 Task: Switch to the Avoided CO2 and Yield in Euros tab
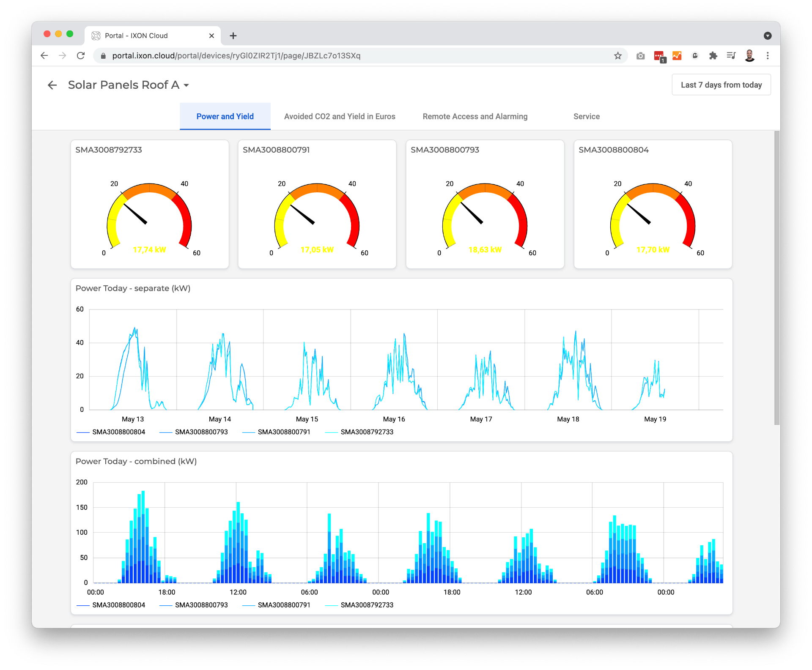pyautogui.click(x=340, y=116)
